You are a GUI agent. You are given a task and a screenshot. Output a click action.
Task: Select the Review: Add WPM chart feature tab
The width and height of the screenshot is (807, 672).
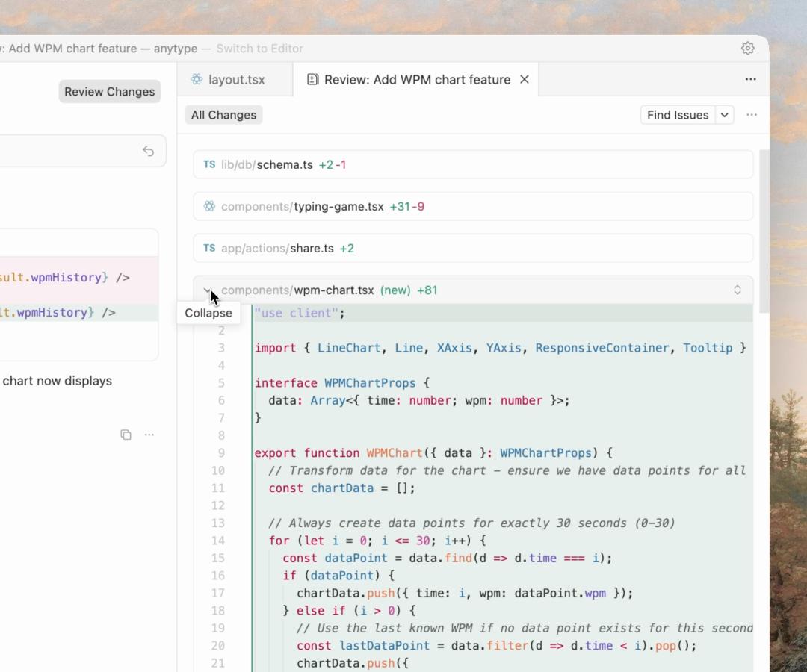coord(416,80)
